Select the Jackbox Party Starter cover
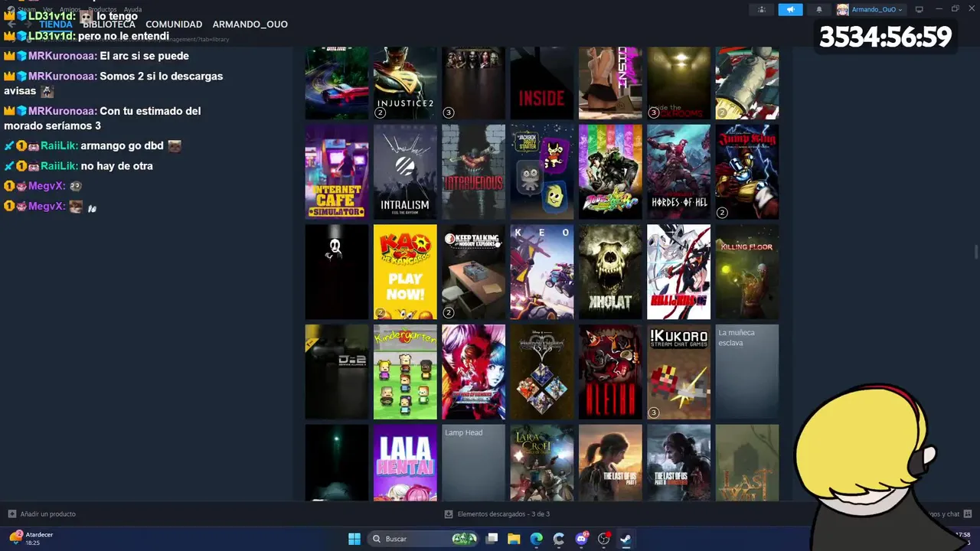The height and width of the screenshot is (551, 980). [542, 172]
